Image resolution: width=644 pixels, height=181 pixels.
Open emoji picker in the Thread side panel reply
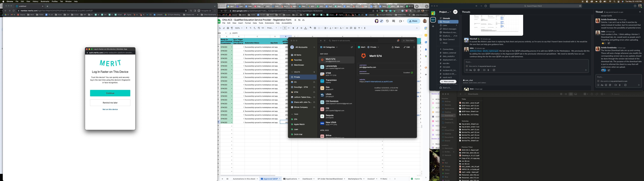(606, 85)
